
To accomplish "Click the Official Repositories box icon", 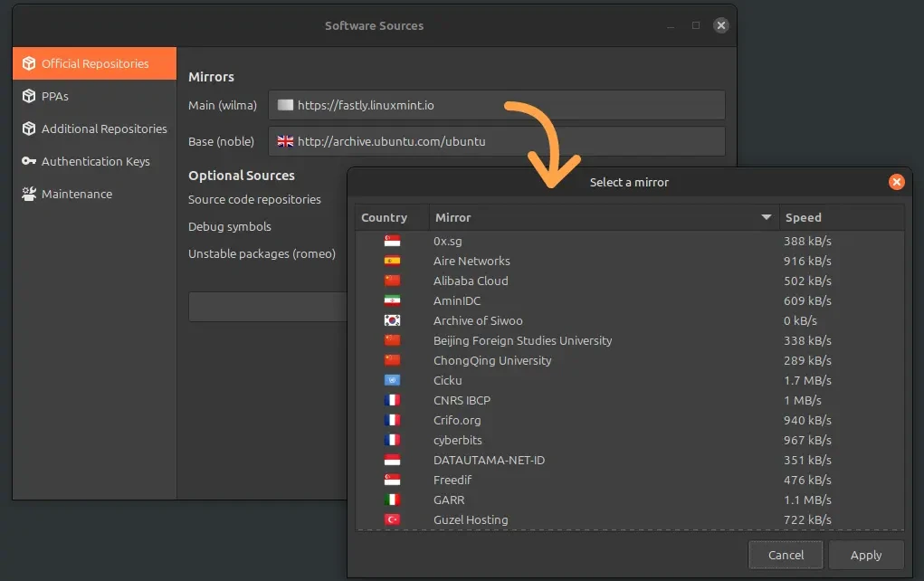I will [x=29, y=63].
